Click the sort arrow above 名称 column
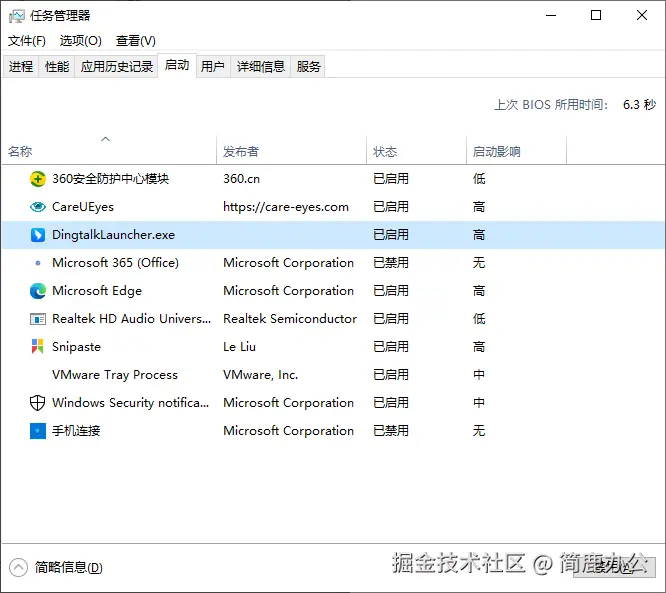 pyautogui.click(x=105, y=139)
